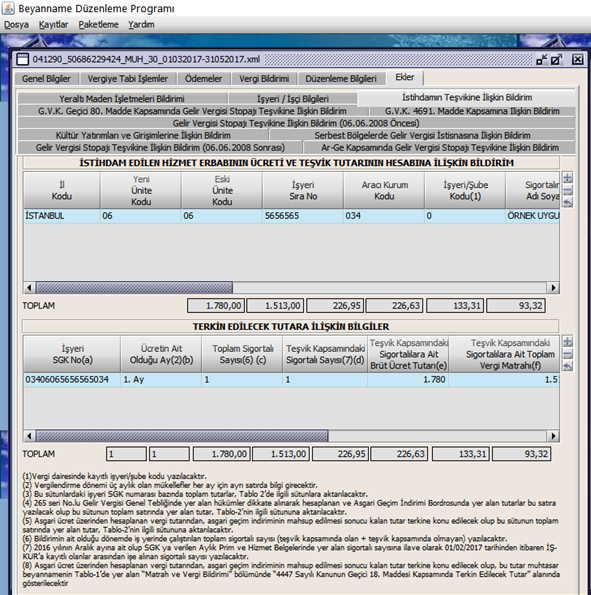Image resolution: width=591 pixels, height=595 pixels.
Task: Click the İşyeri Sıra No column header
Action: 303,190
